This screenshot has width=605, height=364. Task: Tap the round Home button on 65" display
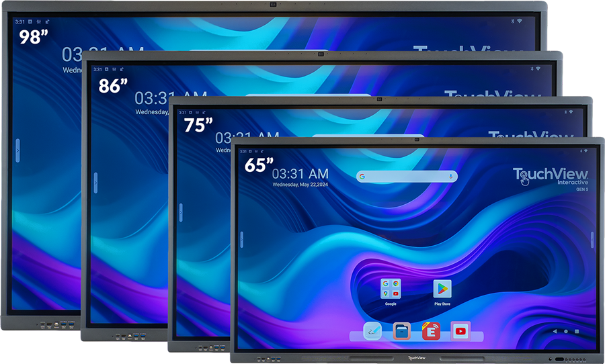click(x=566, y=331)
